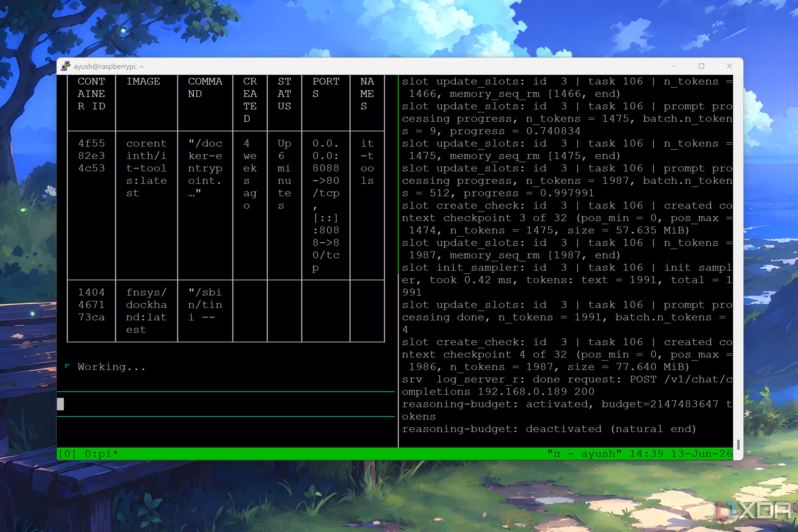
Task: Click the image cell 'fnsys/dockhand:latest'
Action: coord(146,311)
